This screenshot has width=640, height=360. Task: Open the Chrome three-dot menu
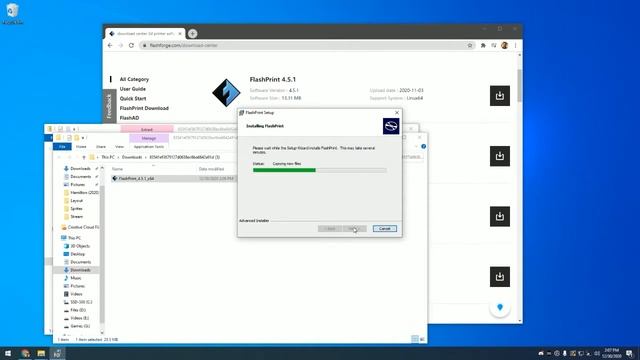515,45
